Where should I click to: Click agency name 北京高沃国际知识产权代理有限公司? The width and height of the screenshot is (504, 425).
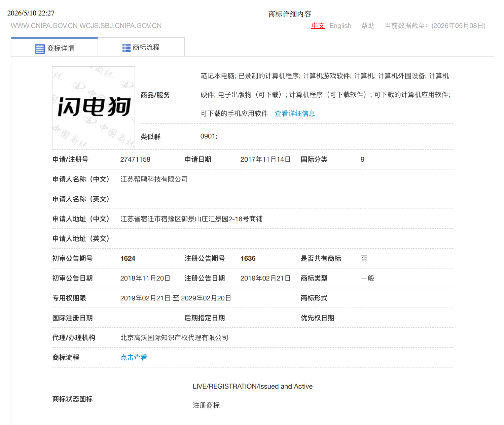click(174, 337)
